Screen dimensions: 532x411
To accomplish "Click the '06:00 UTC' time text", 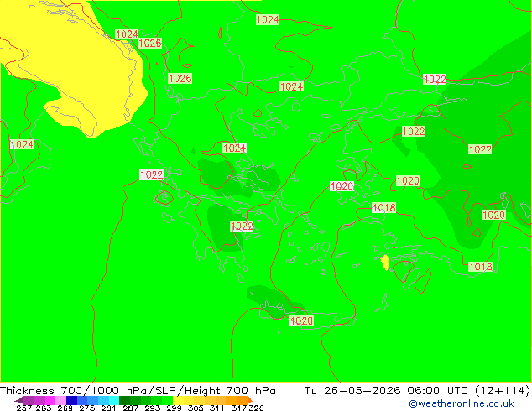I will [x=438, y=391].
